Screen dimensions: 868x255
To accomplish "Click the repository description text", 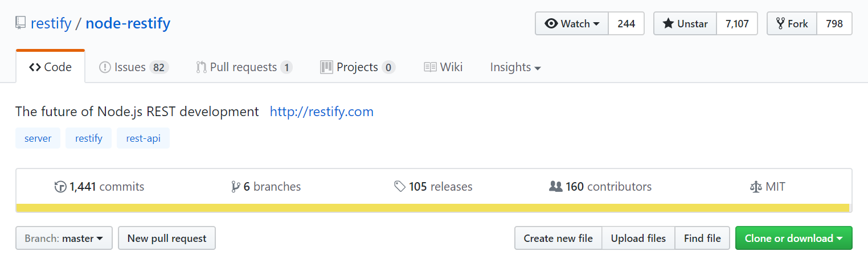I will pos(137,112).
